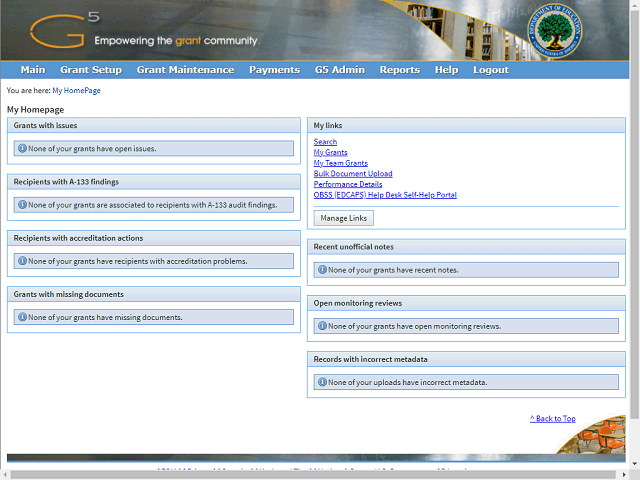Click info icon in Grants with issues
The height and width of the screenshot is (480, 640).
point(22,149)
